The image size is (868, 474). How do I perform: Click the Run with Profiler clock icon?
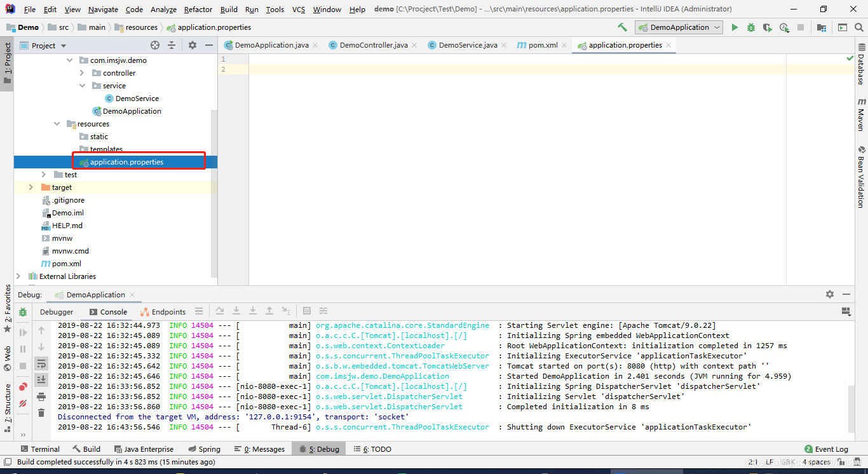click(x=784, y=27)
